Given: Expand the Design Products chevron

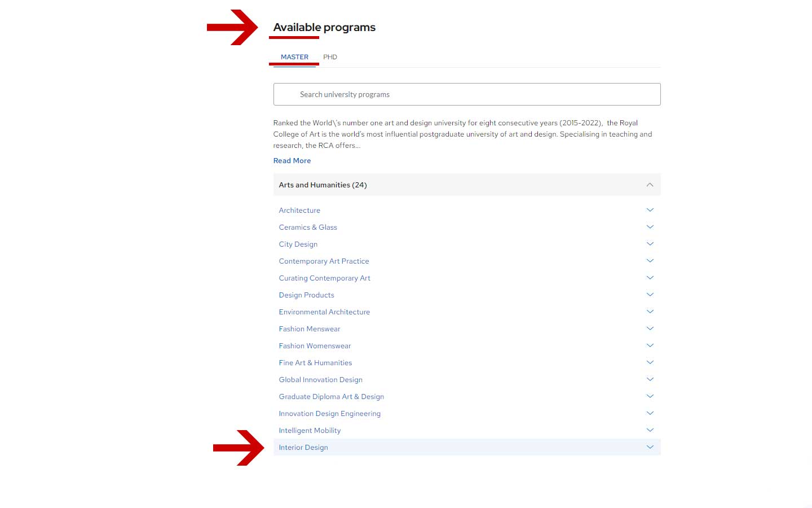Looking at the screenshot, I should point(650,295).
